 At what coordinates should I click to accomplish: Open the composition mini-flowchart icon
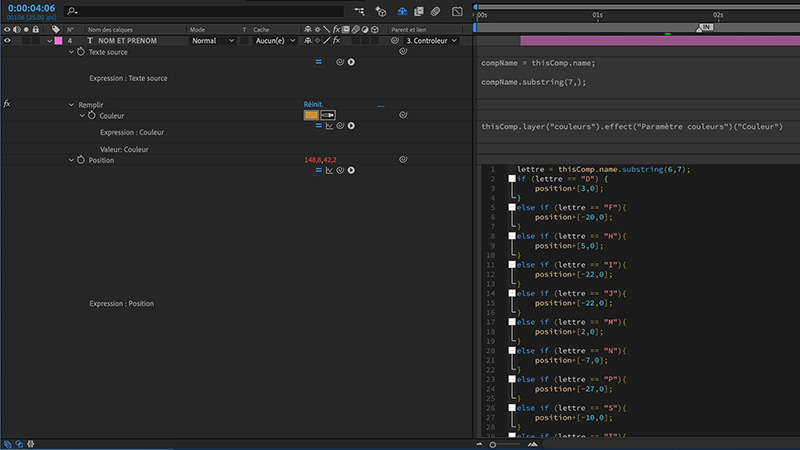(360, 11)
